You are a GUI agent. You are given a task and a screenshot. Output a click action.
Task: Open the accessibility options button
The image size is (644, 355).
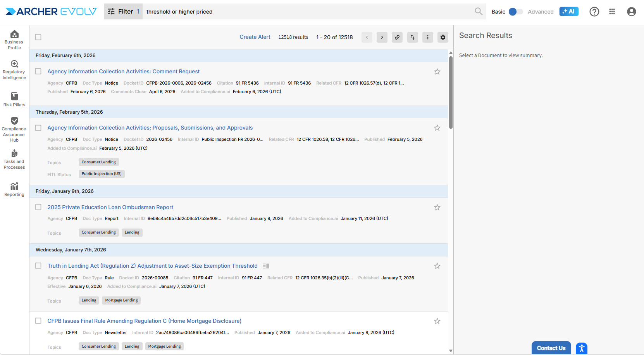coord(582,348)
